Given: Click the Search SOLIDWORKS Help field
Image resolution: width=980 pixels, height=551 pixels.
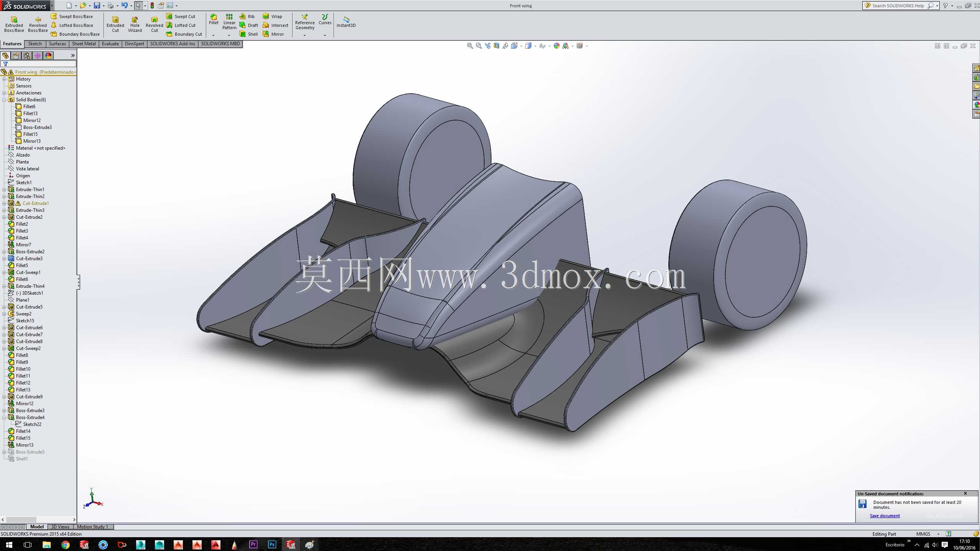Looking at the screenshot, I should 898,6.
